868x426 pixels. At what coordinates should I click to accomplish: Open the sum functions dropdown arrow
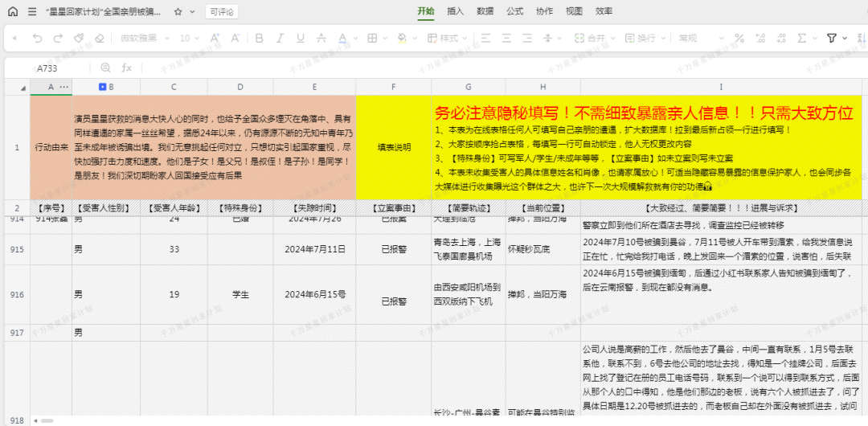tap(813, 39)
